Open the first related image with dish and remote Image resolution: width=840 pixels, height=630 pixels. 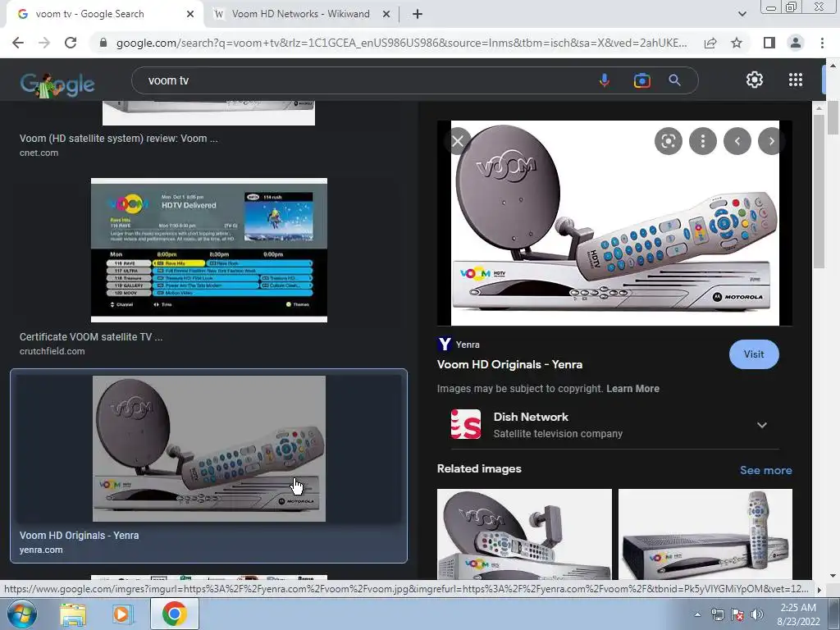click(524, 534)
